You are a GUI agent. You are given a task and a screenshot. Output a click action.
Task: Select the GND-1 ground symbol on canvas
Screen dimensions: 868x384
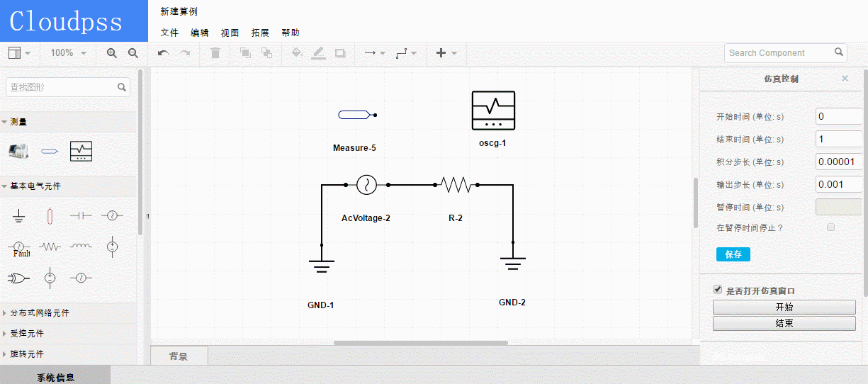(x=322, y=266)
